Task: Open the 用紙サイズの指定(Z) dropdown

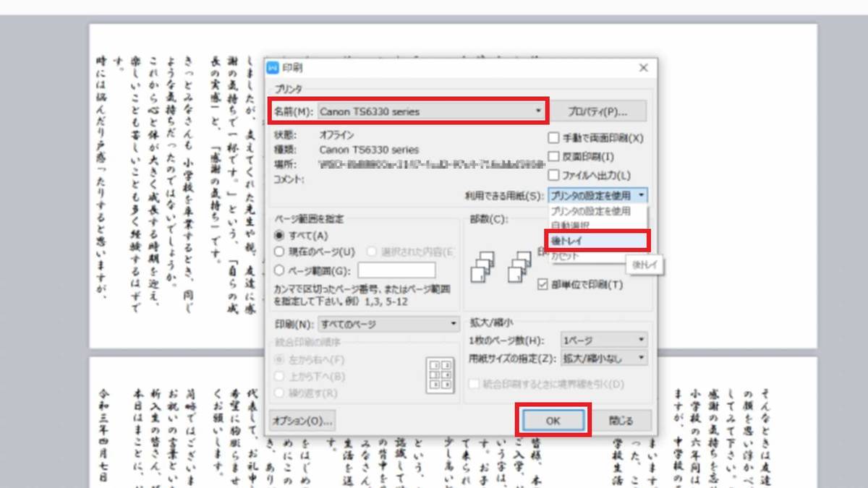Action: pyautogui.click(x=604, y=358)
